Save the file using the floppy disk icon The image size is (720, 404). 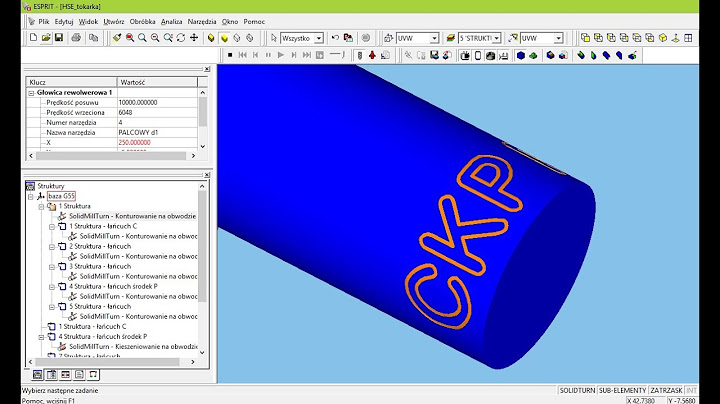[59, 38]
